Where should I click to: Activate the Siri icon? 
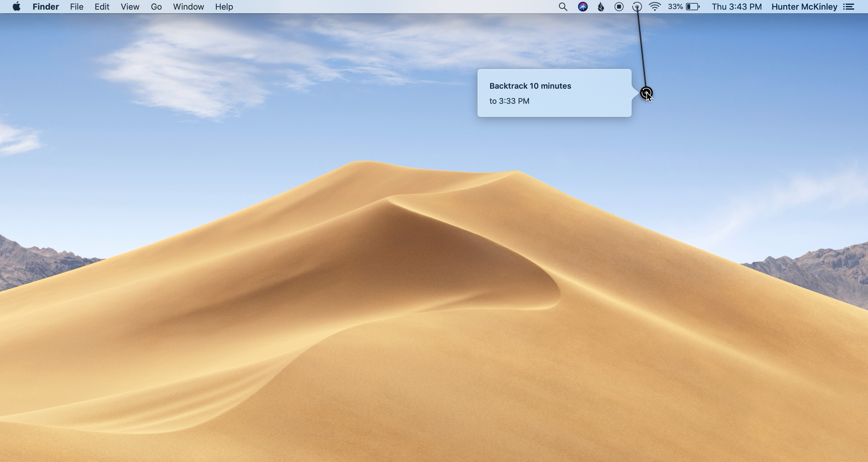583,7
